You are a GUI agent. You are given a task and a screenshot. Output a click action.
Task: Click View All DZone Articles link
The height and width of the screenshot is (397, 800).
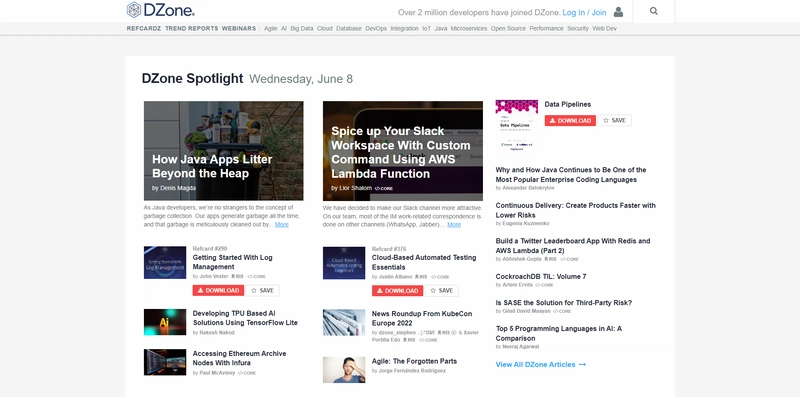point(541,364)
